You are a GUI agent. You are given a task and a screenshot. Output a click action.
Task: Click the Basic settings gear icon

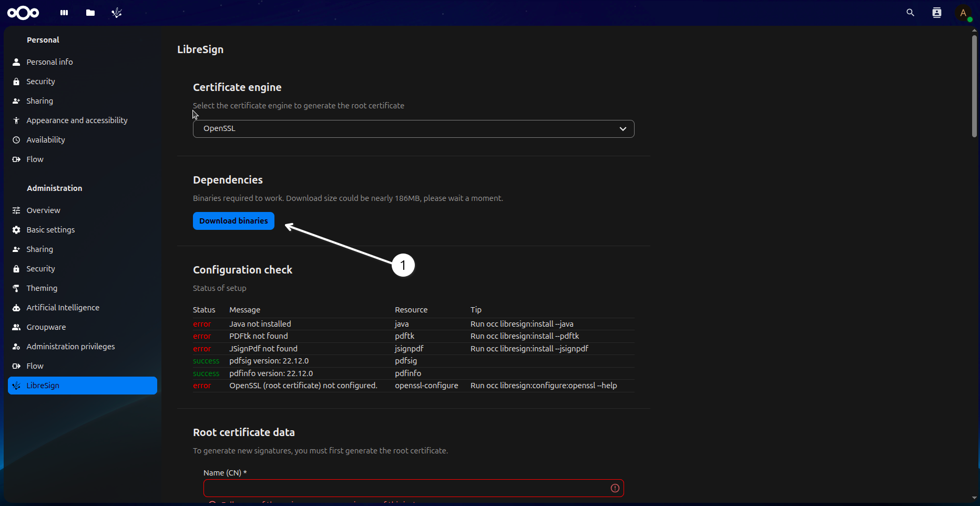pyautogui.click(x=16, y=230)
